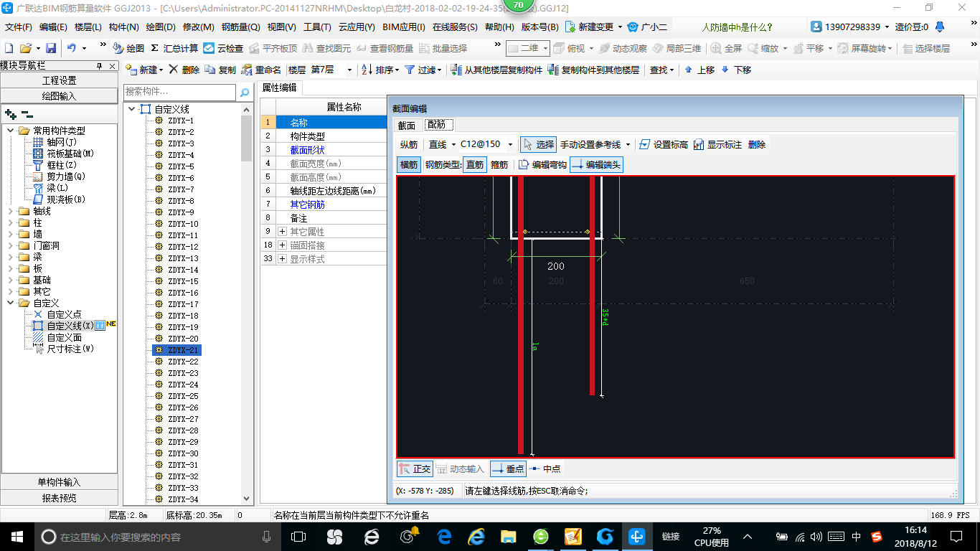The width and height of the screenshot is (980, 551).
Task: Expand 轴线 folder in navigator
Action: point(10,211)
